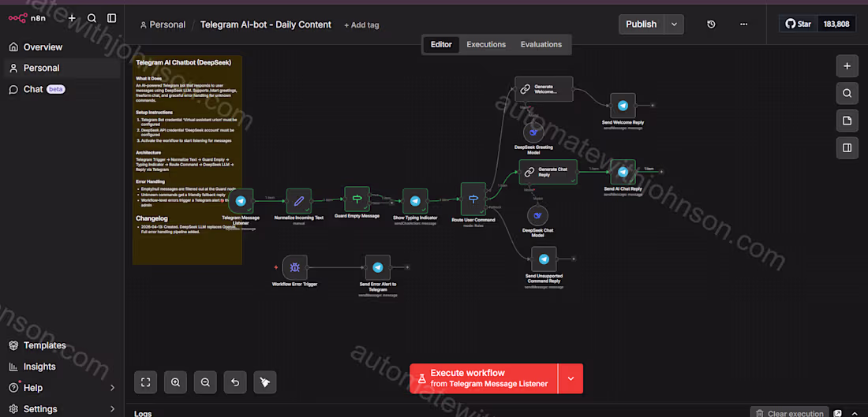Click the add node plus button on canvas
The height and width of the screenshot is (417, 868).
point(847,65)
